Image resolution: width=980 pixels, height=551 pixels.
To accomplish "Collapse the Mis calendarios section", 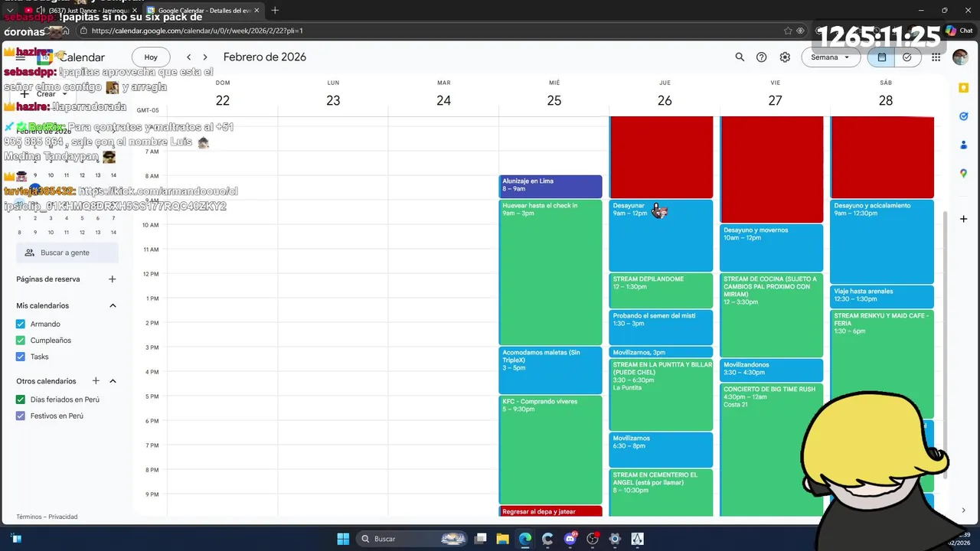I will tap(113, 306).
